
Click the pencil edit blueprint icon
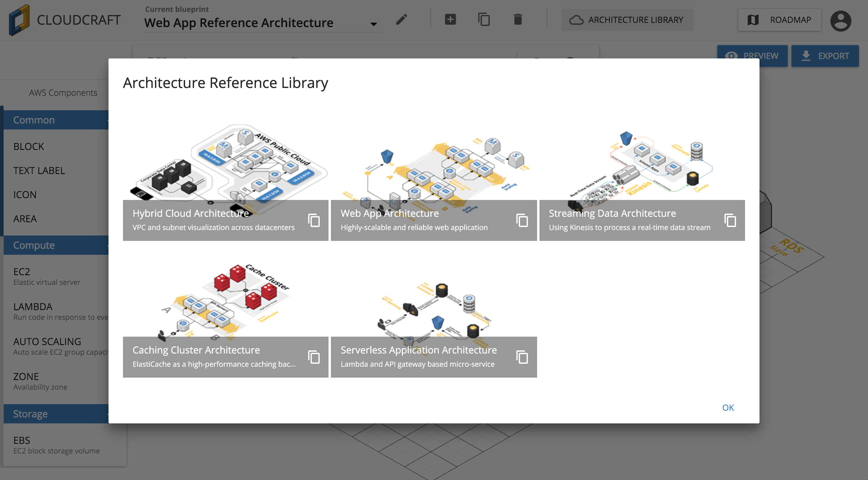point(401,20)
